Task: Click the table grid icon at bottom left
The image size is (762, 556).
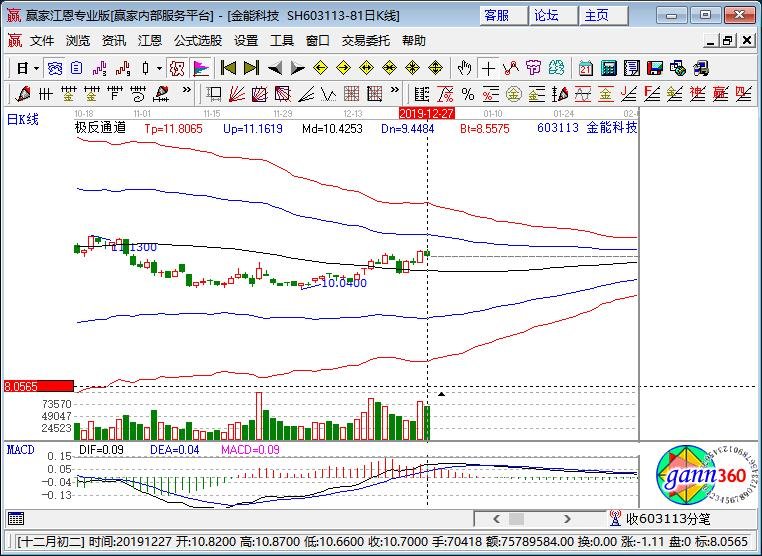Action: coord(16,519)
